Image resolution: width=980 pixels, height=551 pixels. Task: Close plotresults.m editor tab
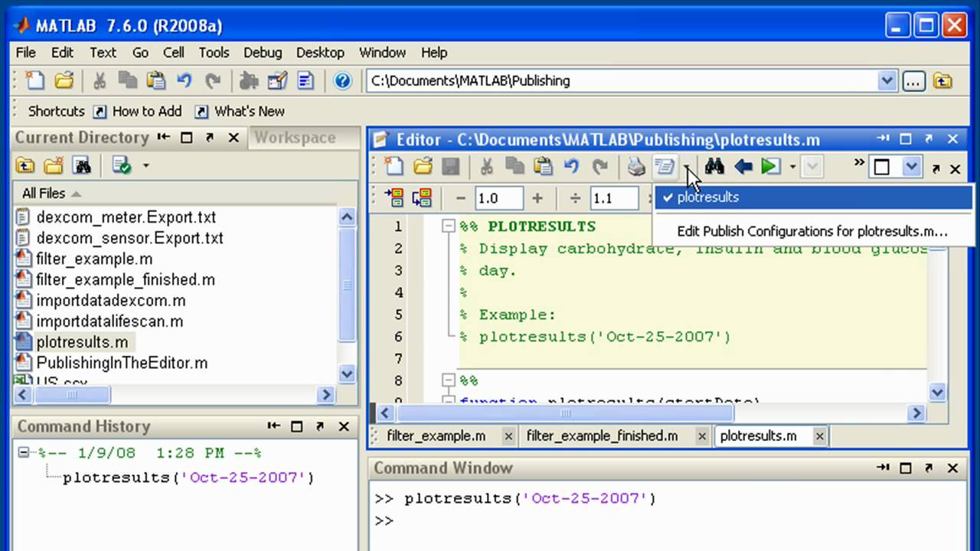coord(819,436)
